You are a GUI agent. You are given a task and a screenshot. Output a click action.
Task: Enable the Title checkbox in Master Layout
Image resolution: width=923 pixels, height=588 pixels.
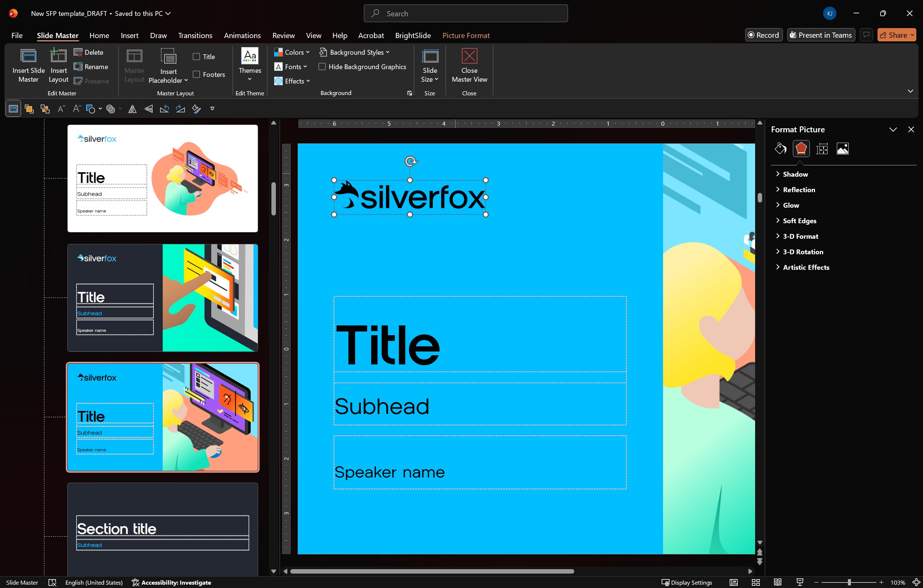196,56
